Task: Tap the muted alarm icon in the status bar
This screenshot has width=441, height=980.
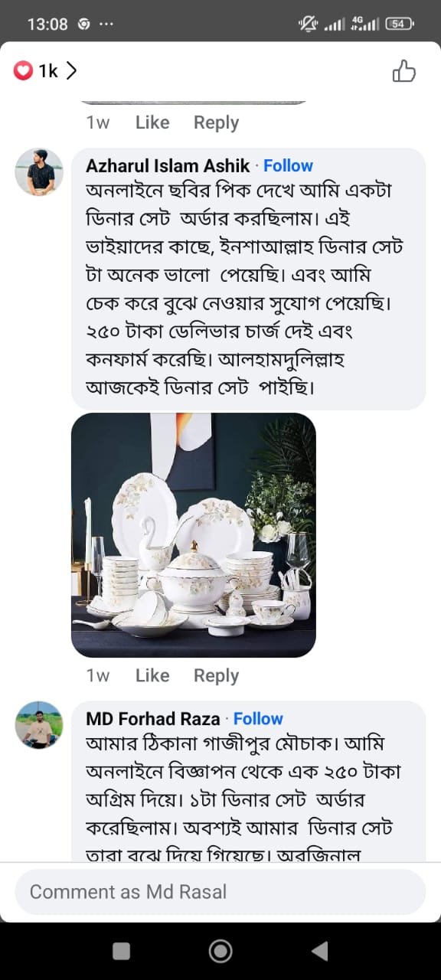Action: 308,23
